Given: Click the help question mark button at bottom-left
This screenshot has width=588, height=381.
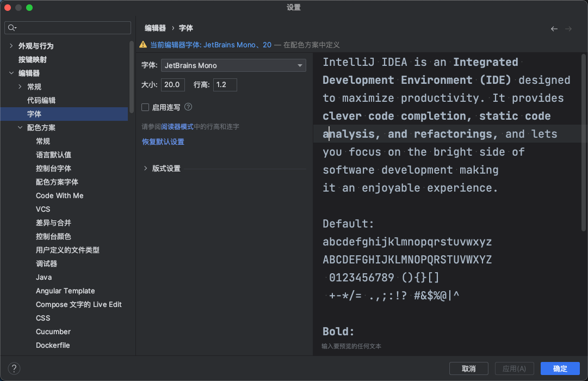Looking at the screenshot, I should coord(14,368).
